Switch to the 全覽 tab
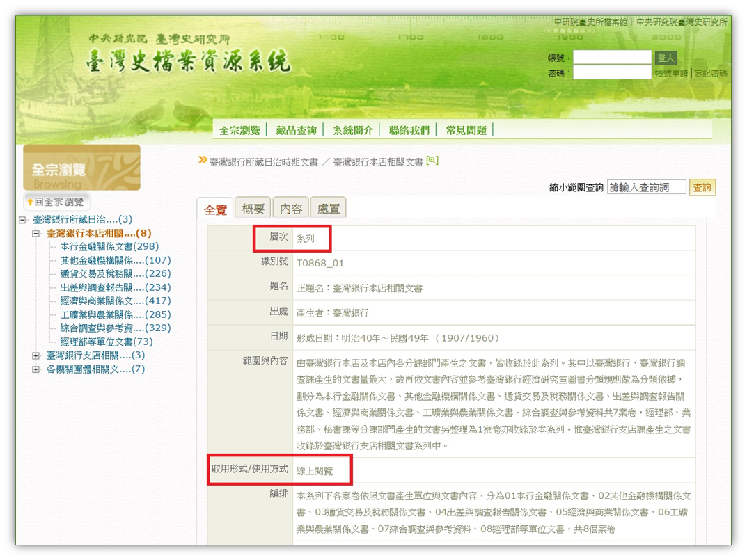 point(215,209)
